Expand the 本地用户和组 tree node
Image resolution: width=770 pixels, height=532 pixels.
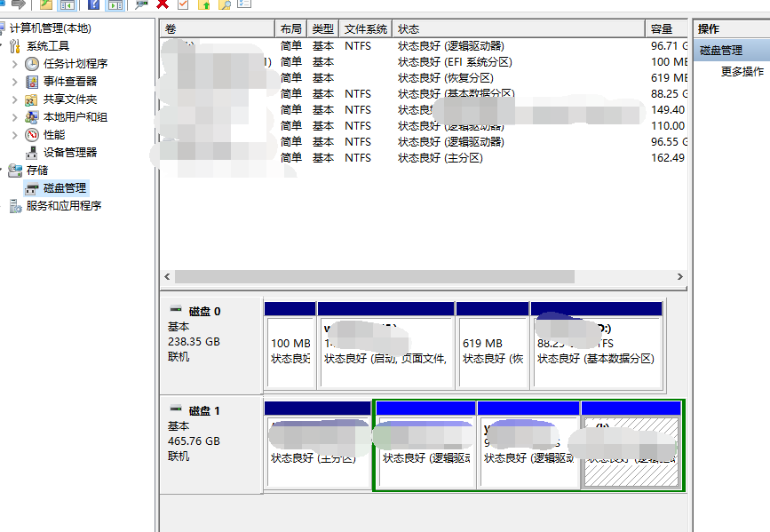point(15,117)
